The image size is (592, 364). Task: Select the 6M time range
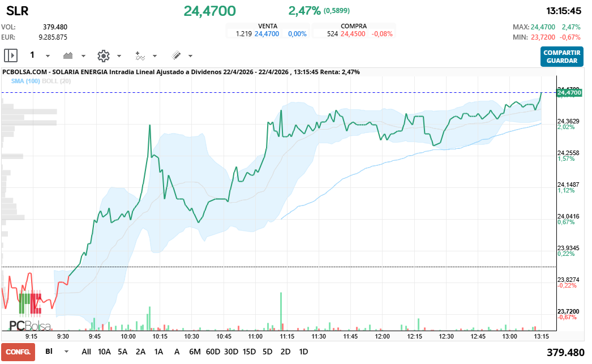195,352
